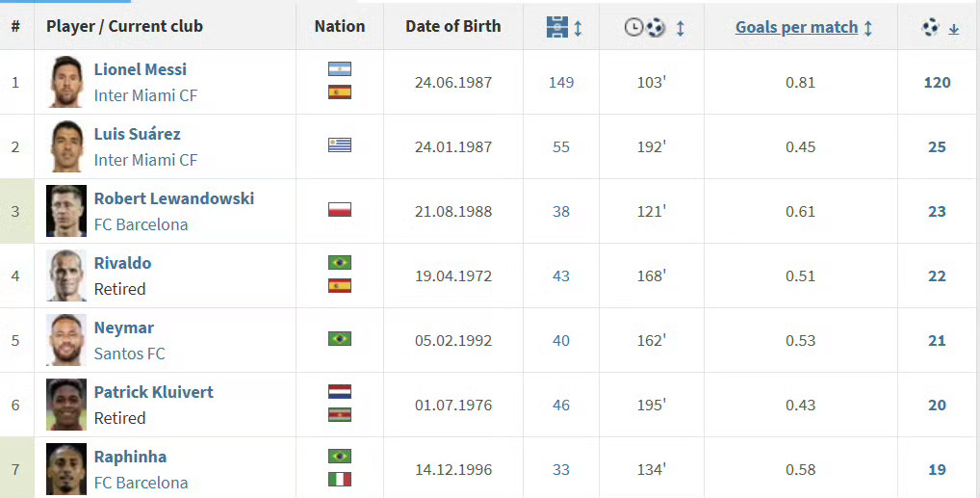Viewport: 980px width, 498px height.
Task: Click the matches played pitch icon header
Action: [x=556, y=27]
